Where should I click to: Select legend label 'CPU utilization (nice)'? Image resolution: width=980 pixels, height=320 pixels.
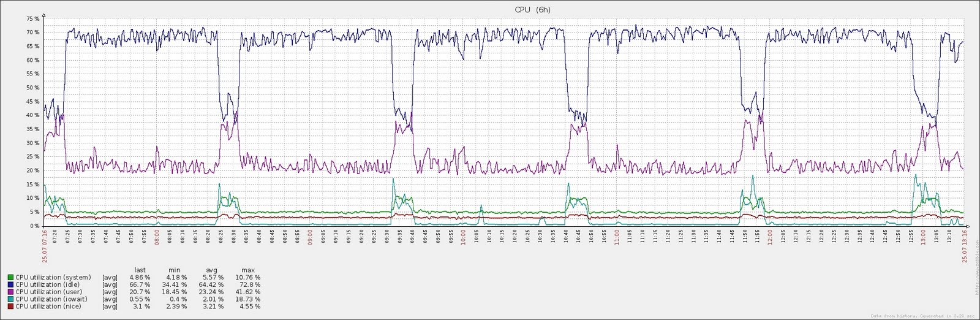click(x=48, y=307)
